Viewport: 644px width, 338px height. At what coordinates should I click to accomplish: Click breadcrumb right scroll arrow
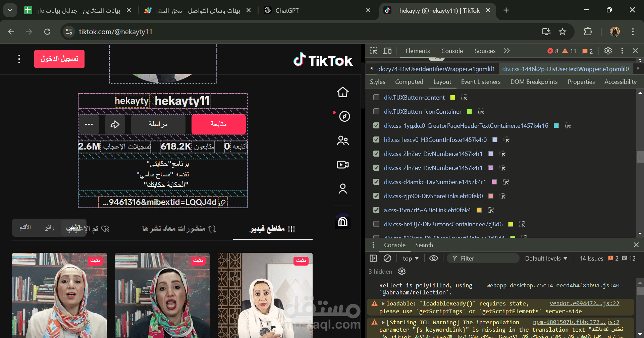tap(638, 68)
